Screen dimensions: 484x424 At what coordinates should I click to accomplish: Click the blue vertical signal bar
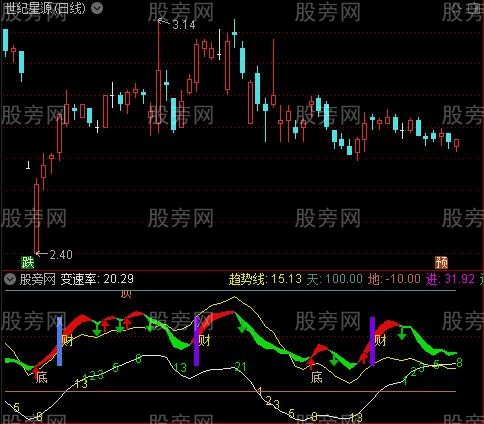click(x=59, y=341)
